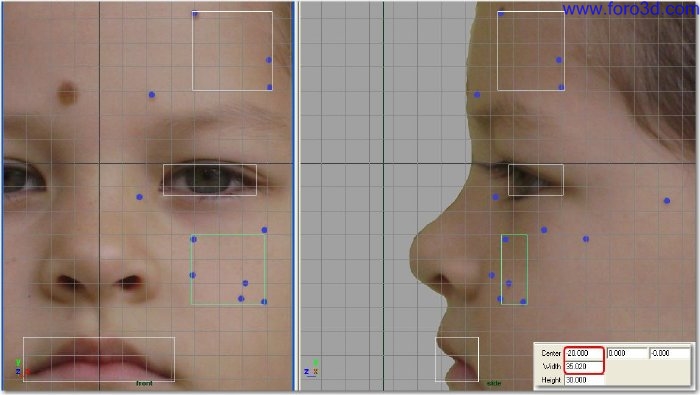
Task: Pick the blue point beside the nose bridge in front view
Action: [139, 197]
